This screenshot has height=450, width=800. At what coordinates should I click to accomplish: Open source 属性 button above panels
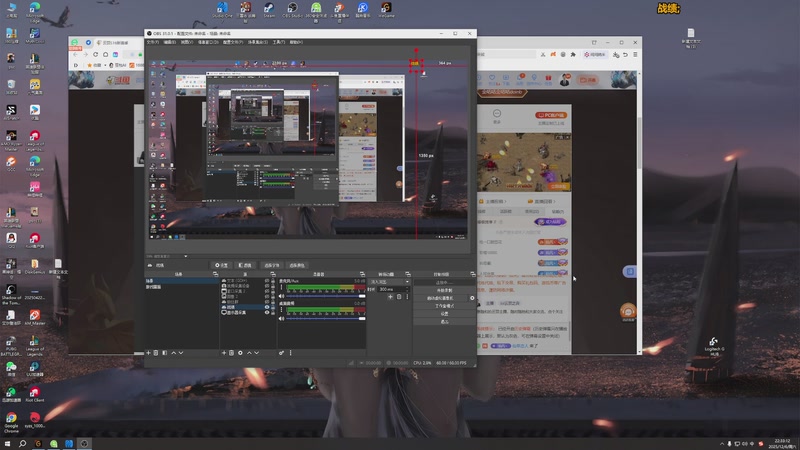tap(221, 265)
